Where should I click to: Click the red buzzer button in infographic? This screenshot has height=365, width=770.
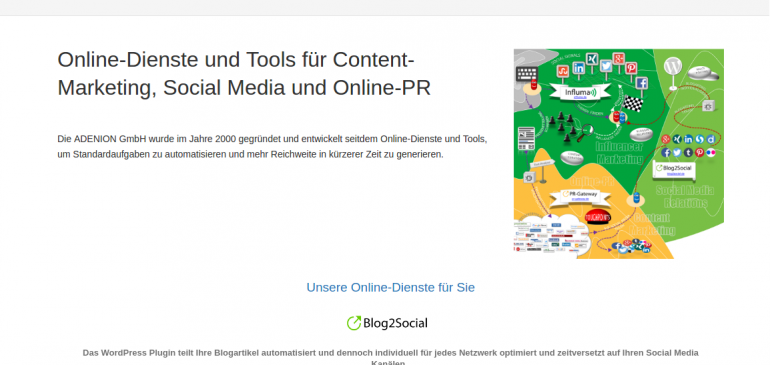598,217
